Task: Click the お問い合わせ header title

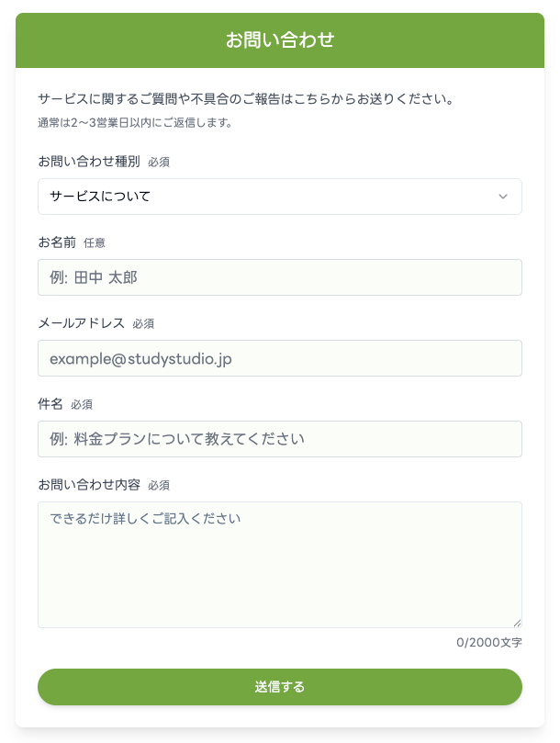Action: click(x=280, y=40)
